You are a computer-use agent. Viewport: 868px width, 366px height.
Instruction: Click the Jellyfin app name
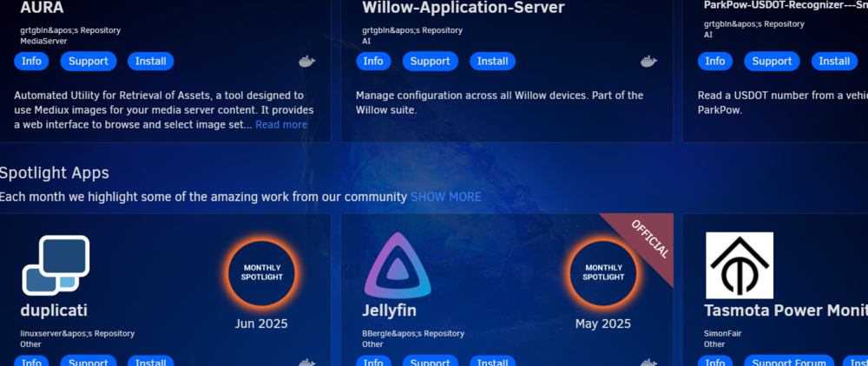(x=389, y=310)
